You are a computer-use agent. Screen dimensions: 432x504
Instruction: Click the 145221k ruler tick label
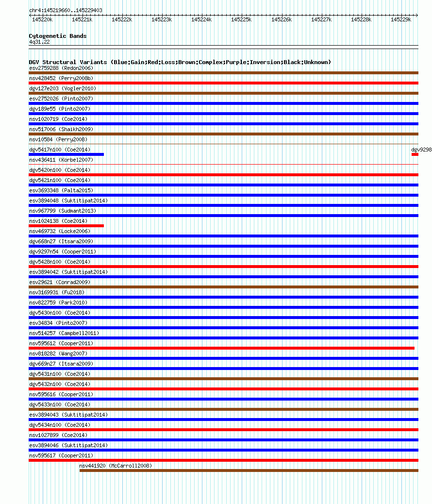click(x=83, y=19)
